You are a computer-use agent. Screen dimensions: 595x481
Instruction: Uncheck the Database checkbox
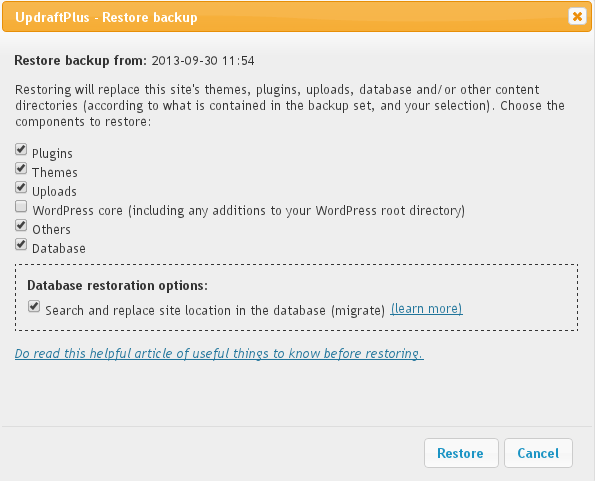coord(21,244)
